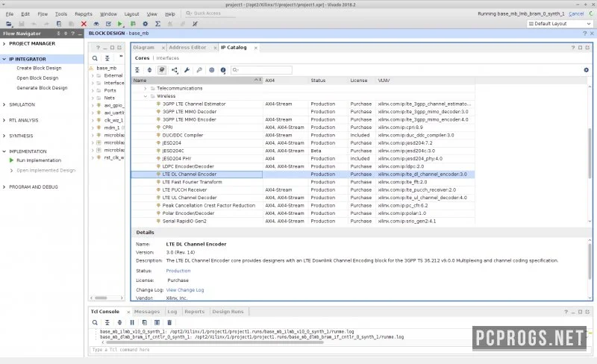The height and width of the screenshot is (364, 597).
Task: Open the Flow menu
Action: pyautogui.click(x=43, y=13)
